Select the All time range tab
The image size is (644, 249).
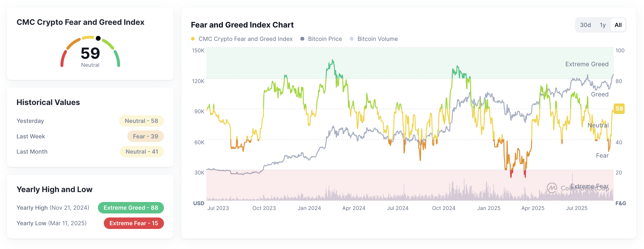(618, 25)
